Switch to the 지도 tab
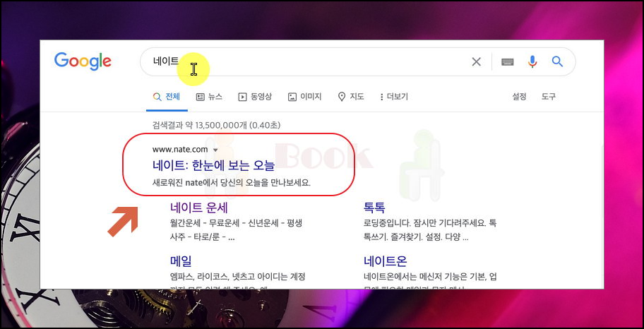Screen dimensions: 644x329 pyautogui.click(x=351, y=97)
